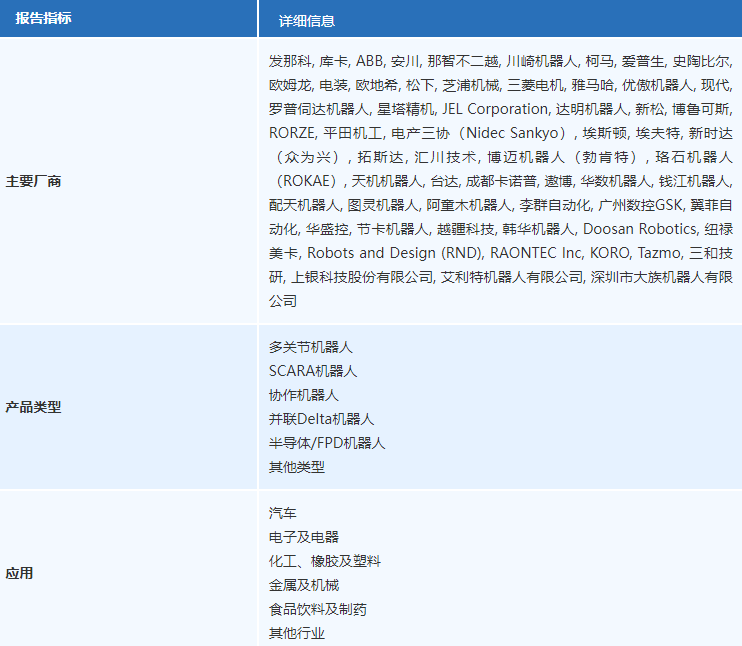
Task: Click the SCARA机器人 entry
Action: 313,371
